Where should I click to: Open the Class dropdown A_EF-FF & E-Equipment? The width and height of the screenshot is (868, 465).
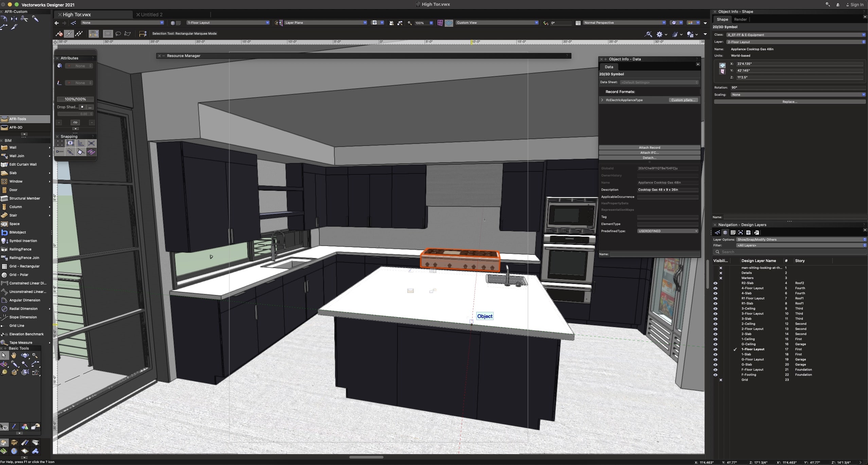click(795, 35)
